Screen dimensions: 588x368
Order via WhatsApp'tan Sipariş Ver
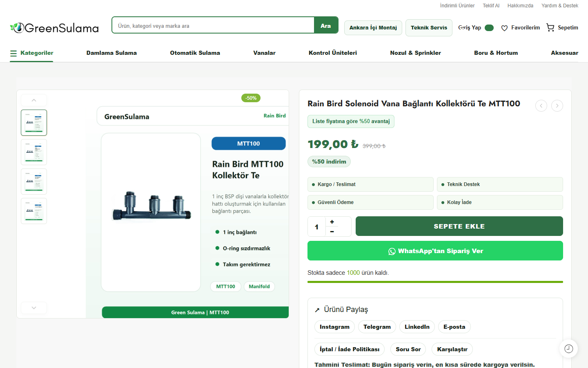pos(435,251)
